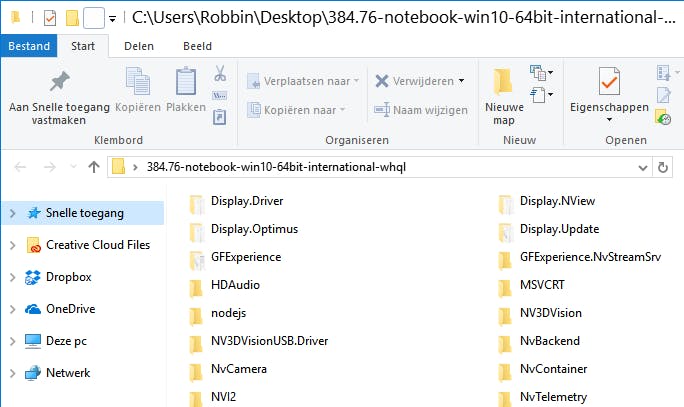Image resolution: width=684 pixels, height=407 pixels.
Task: Click the Kopiëren icon in Klembord
Action: (x=137, y=81)
